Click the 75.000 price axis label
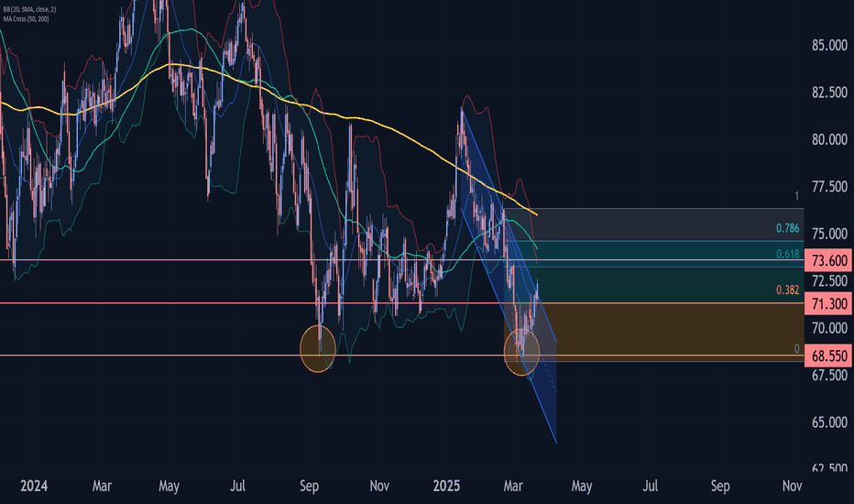Viewport: 854px width, 504px height. [829, 234]
